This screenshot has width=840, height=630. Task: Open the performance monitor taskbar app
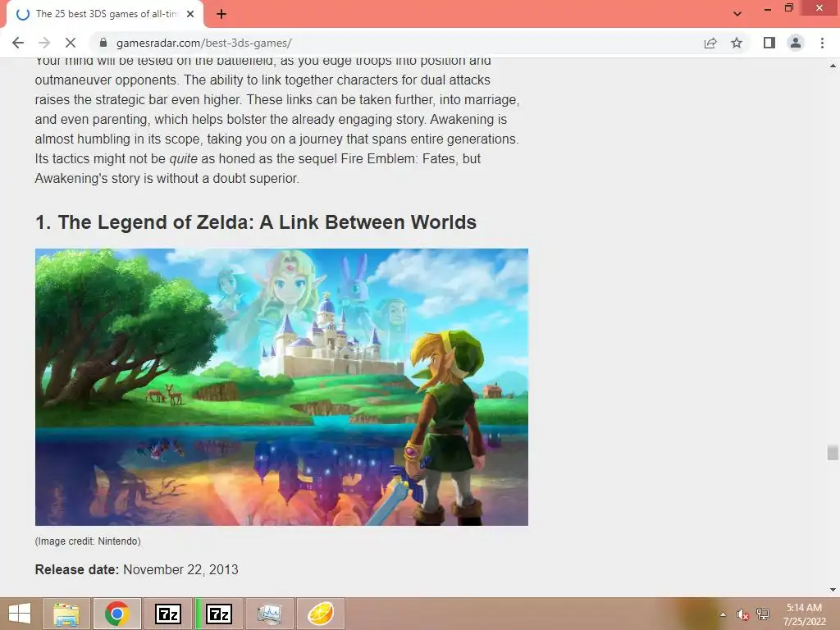click(269, 614)
